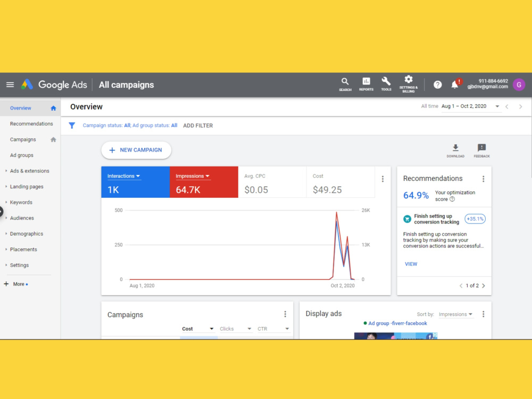Open the Search tool icon
532x399 pixels.
(x=345, y=85)
